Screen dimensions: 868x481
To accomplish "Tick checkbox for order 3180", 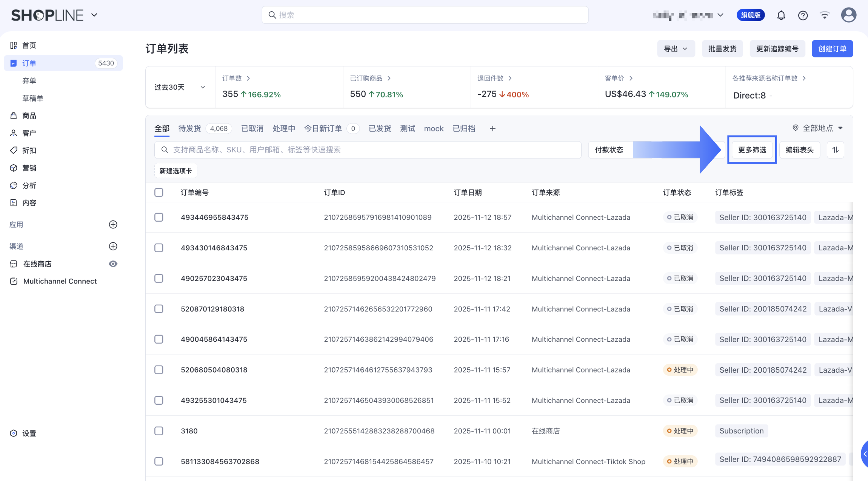I will (x=159, y=431).
